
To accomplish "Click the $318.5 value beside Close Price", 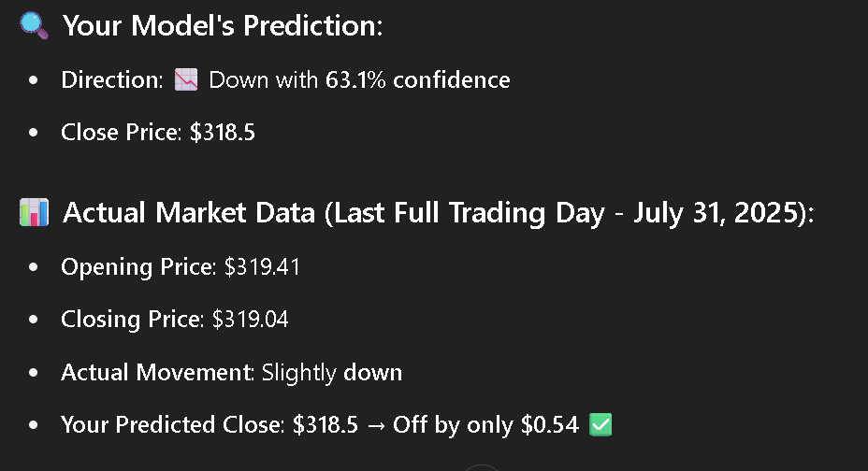I will [223, 132].
